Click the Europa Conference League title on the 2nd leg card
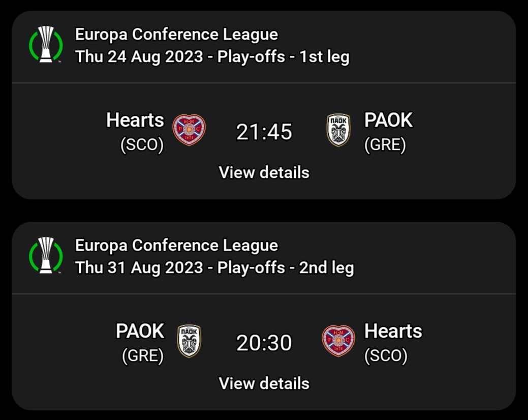The image size is (528, 420). (x=176, y=245)
